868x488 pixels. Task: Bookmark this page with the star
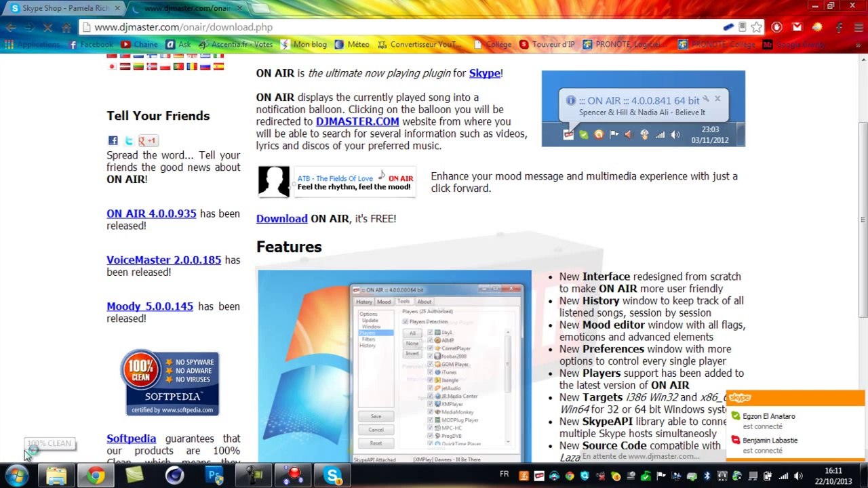coord(757,27)
